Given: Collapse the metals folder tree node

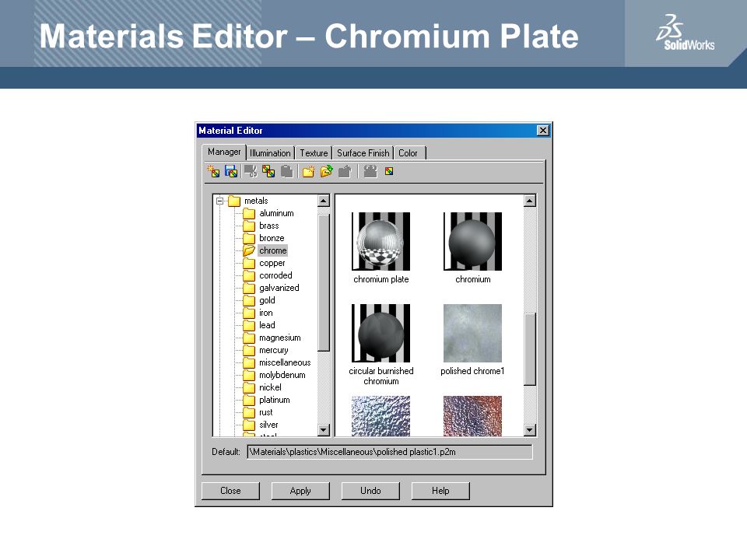Looking at the screenshot, I should [219, 201].
